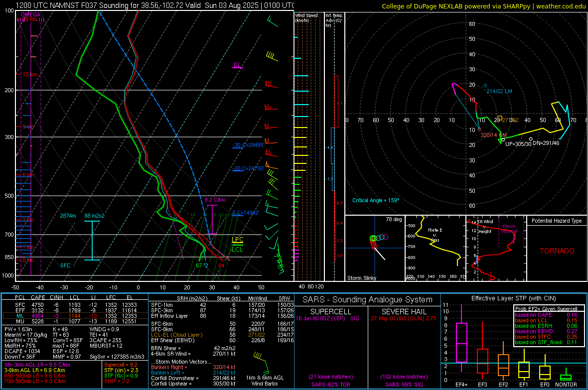Click the SARS SEVERE HAIL column heading

[404, 312]
